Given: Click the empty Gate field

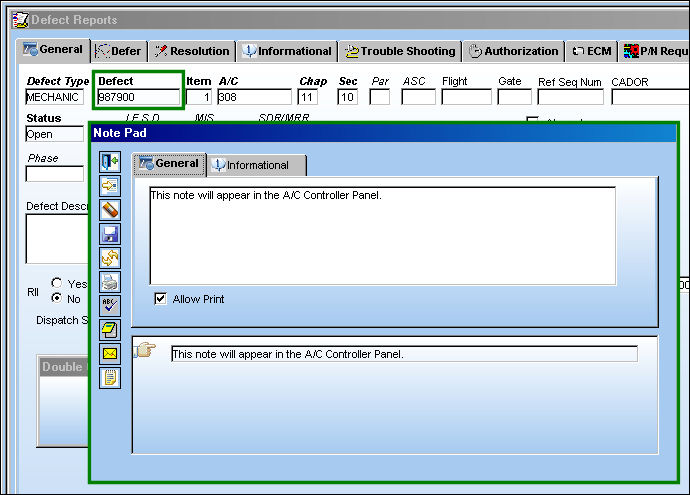Looking at the screenshot, I should (x=514, y=97).
